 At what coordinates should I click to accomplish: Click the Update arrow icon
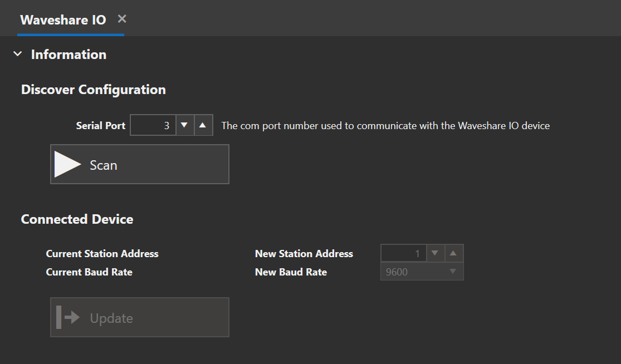pyautogui.click(x=68, y=317)
